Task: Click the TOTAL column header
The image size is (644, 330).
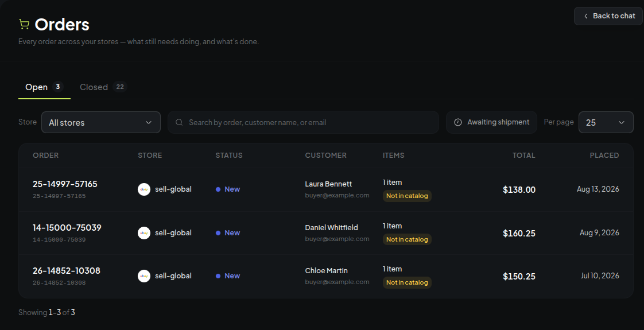Action: point(523,155)
